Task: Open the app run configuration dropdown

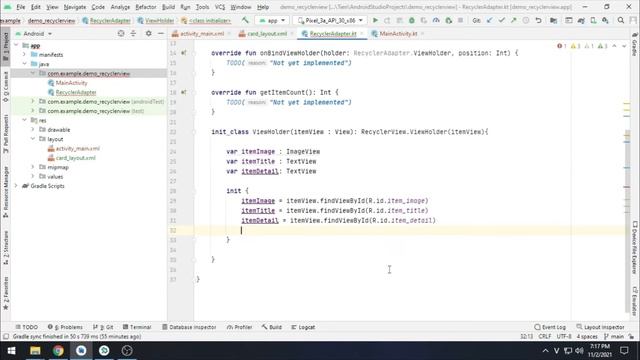Action: tap(272, 20)
